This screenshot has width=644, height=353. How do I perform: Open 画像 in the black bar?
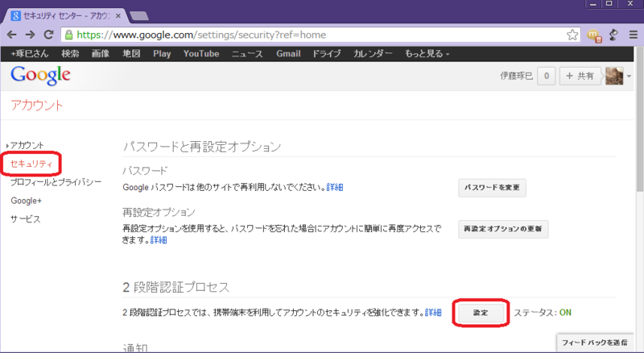tap(101, 54)
